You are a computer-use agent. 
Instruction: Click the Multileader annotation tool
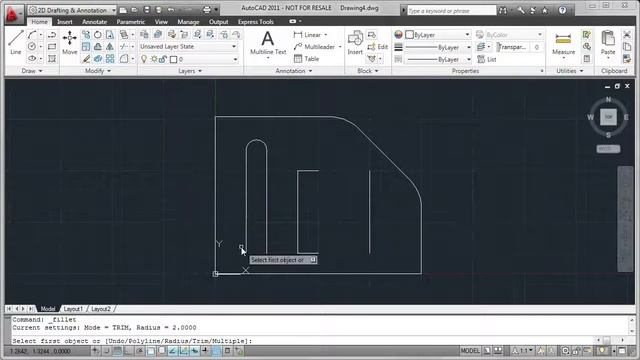point(314,47)
